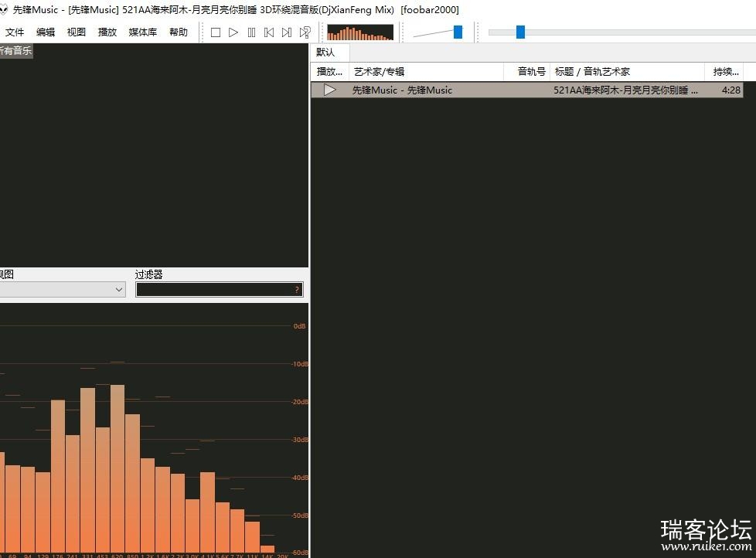
Task: Expand the 视图 dropdown in the library panel
Action: pos(63,290)
